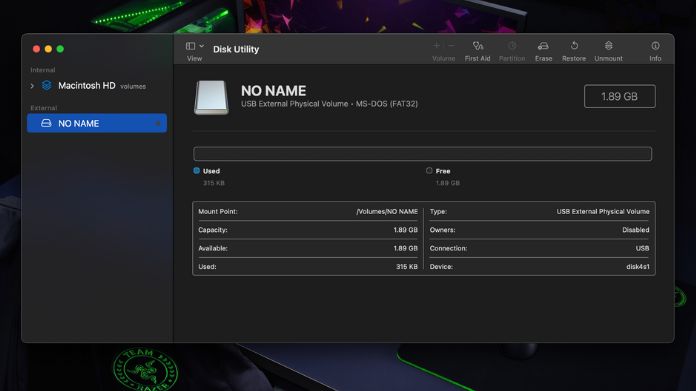Close the Disk Utility window

[36, 49]
